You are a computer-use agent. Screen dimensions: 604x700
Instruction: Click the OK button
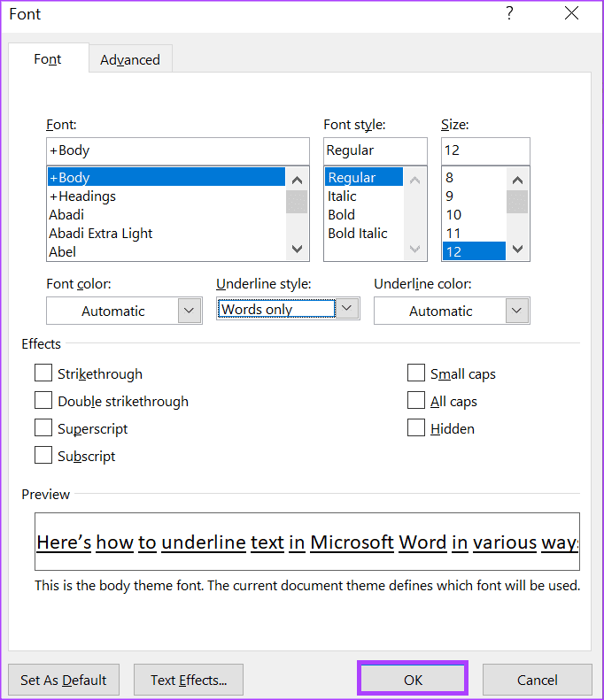point(413,680)
